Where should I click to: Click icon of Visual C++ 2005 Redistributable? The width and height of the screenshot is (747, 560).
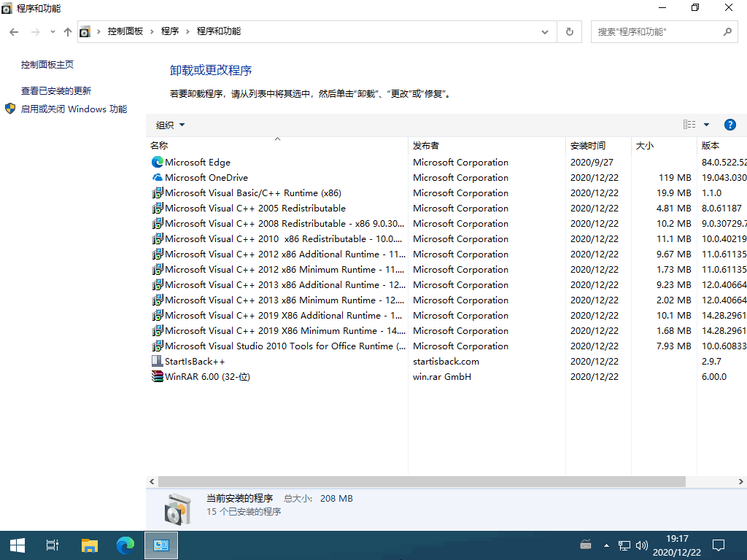[x=158, y=208]
